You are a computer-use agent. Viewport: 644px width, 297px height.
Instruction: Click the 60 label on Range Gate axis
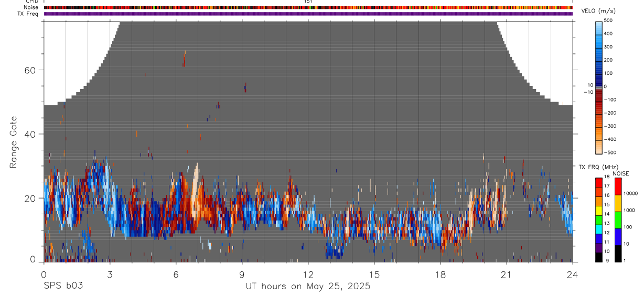pos(30,70)
